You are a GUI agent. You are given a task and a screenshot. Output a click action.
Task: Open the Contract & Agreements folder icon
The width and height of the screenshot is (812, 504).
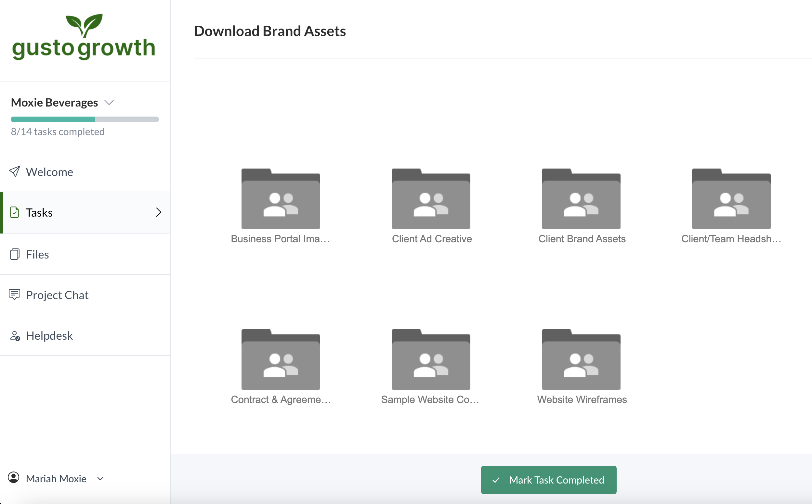(x=281, y=360)
